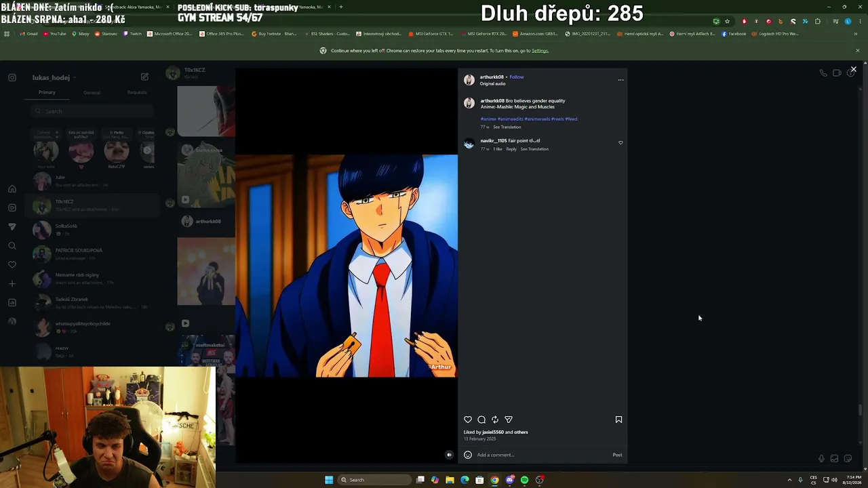Viewport: 868px width, 488px height.
Task: Click the taskbar Search box
Action: 375,480
